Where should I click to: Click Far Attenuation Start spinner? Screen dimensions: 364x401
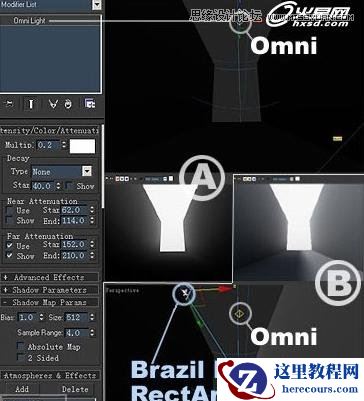coord(92,245)
